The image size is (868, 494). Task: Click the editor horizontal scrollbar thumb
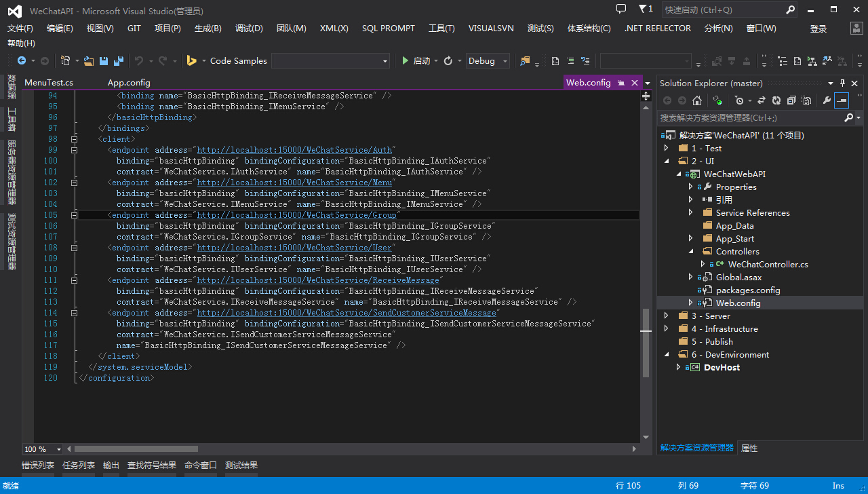tap(136, 449)
